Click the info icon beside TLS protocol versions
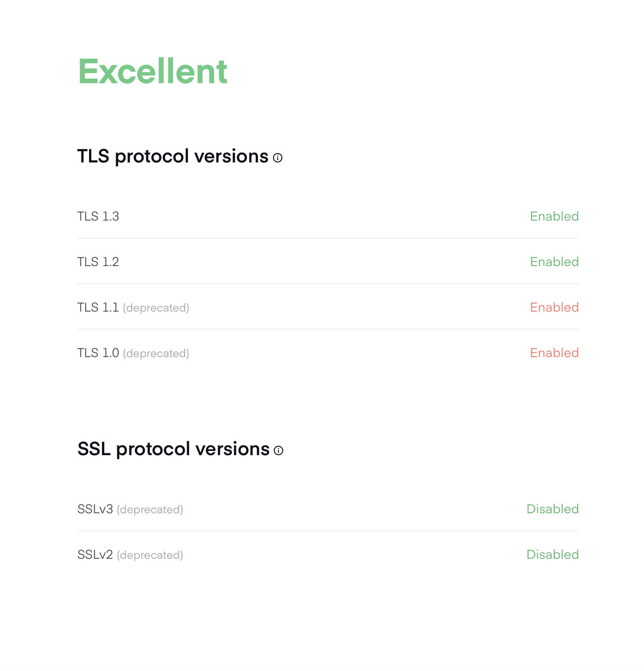 (x=278, y=158)
